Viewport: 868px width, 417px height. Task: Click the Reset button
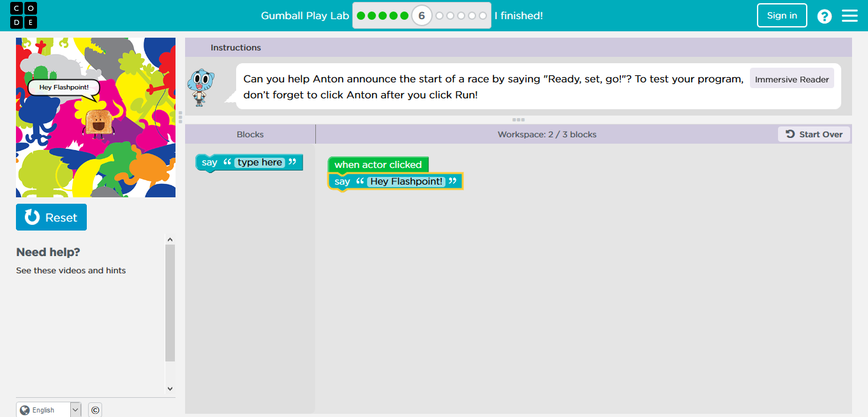[x=51, y=217]
